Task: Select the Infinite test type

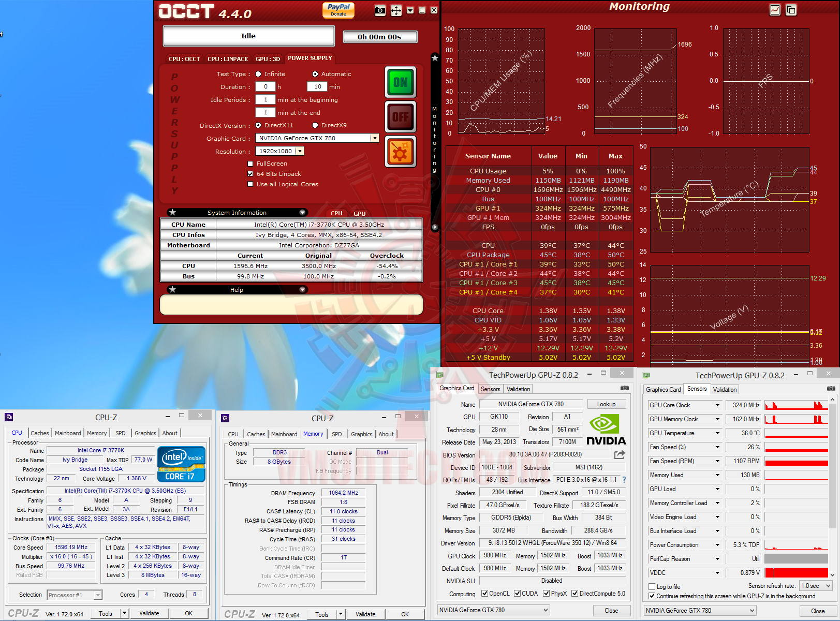Action: tap(258, 74)
